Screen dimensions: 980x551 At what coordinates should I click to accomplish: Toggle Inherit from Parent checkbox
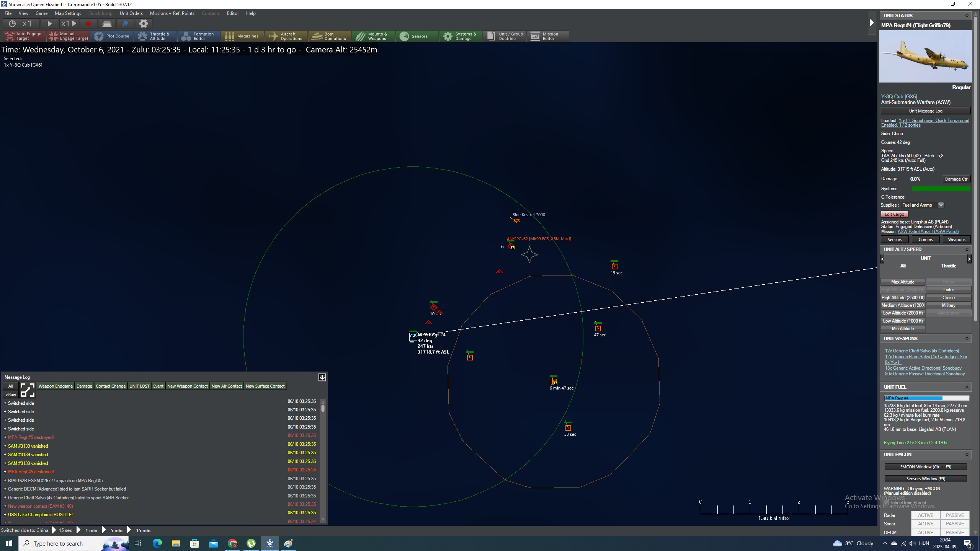pos(887,503)
